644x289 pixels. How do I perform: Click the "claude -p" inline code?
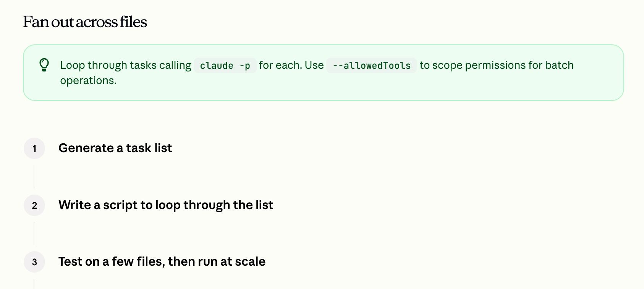point(225,65)
